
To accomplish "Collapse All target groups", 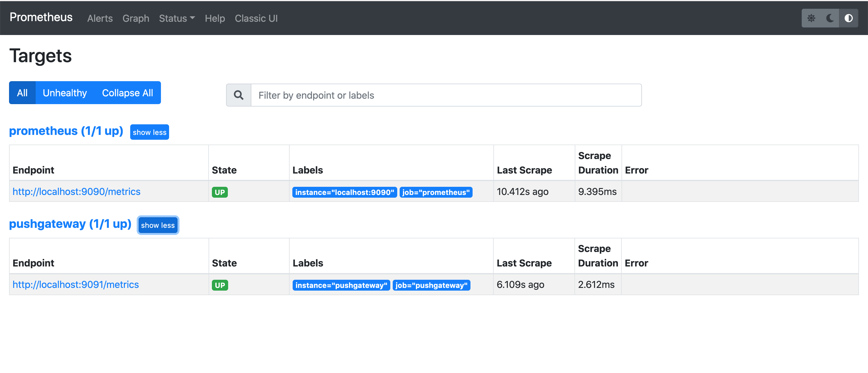I will tap(127, 93).
